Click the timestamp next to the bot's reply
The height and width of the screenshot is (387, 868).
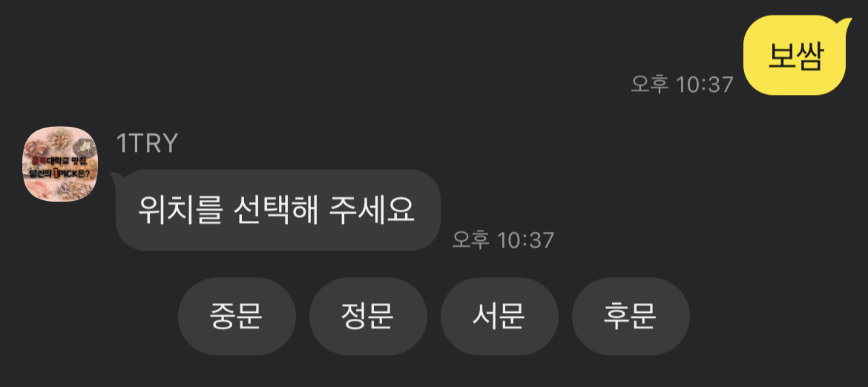pyautogui.click(x=503, y=240)
